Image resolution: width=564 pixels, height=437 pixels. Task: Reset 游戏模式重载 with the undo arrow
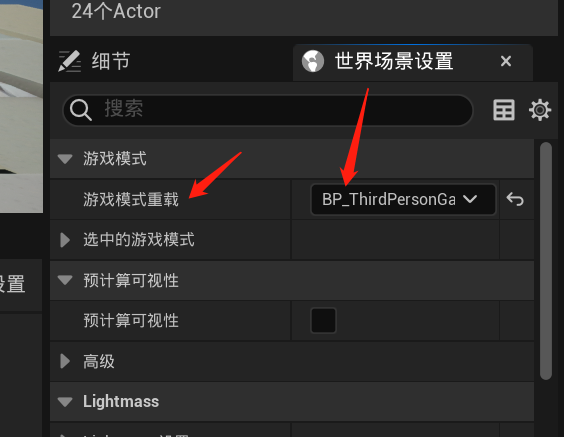515,199
